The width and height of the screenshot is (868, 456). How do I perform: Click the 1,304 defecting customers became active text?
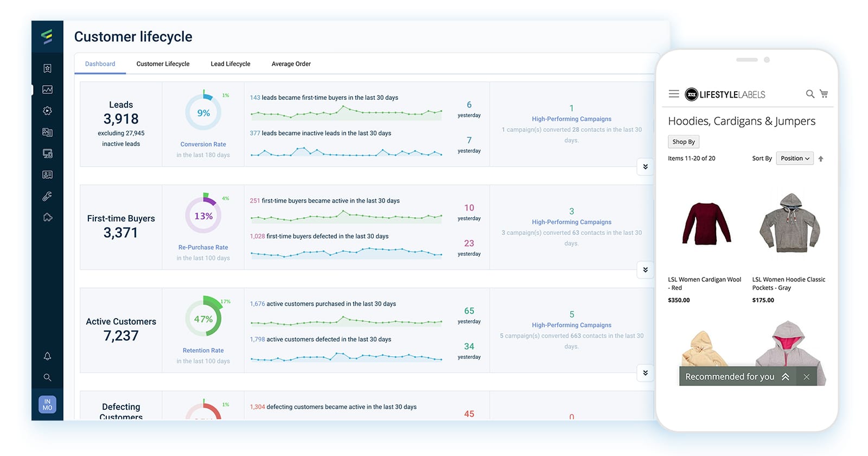[x=333, y=407]
